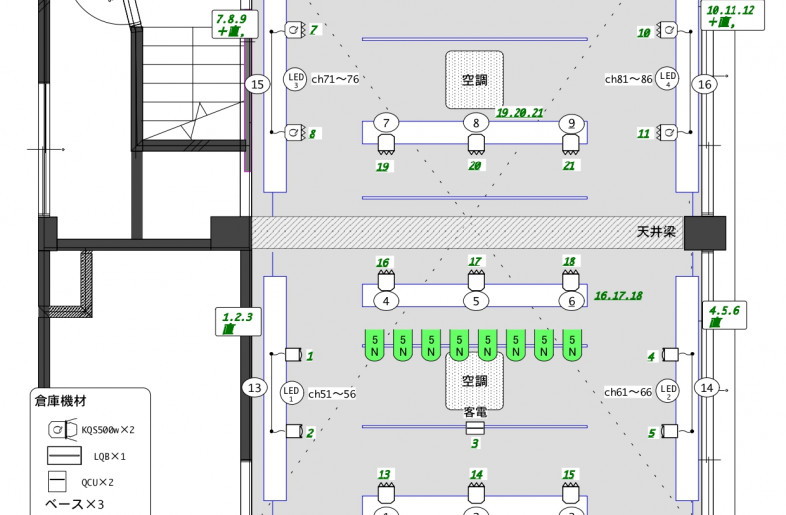The height and width of the screenshot is (515, 786).
Task: Click the spotlight fixture beside green 8
Action: pyautogui.click(x=295, y=133)
